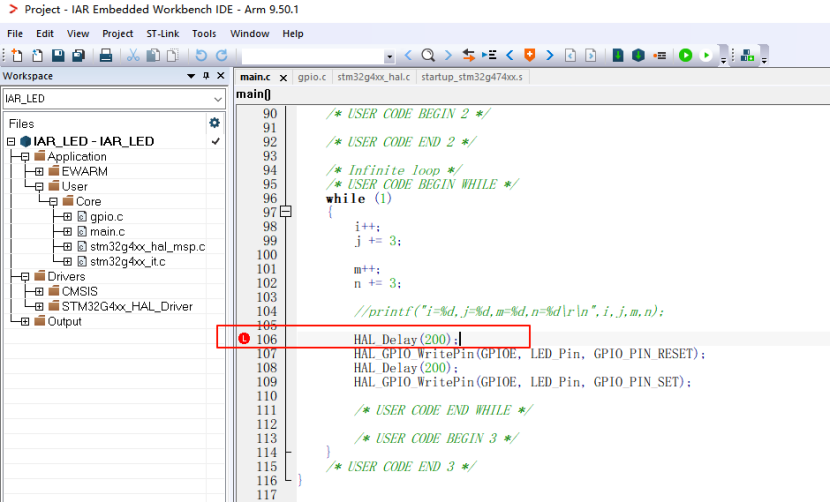Click the Make build icon
The image size is (830, 503).
pyautogui.click(x=638, y=55)
